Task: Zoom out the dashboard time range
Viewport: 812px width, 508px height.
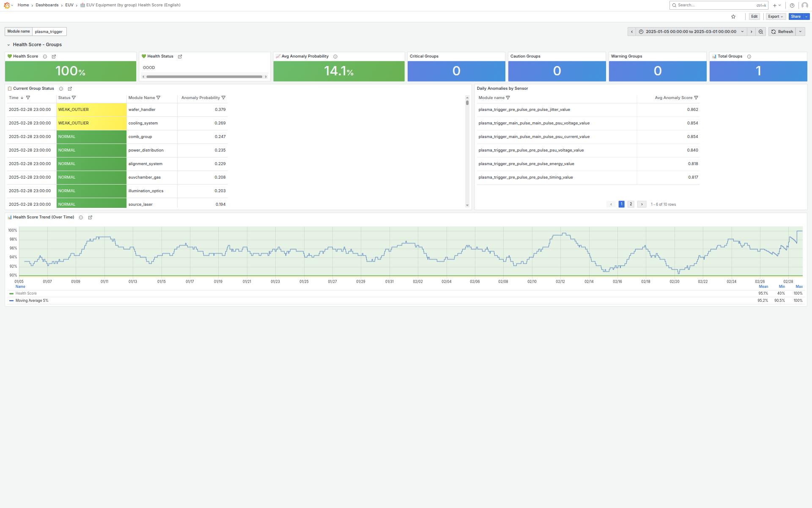Action: [x=760, y=31]
